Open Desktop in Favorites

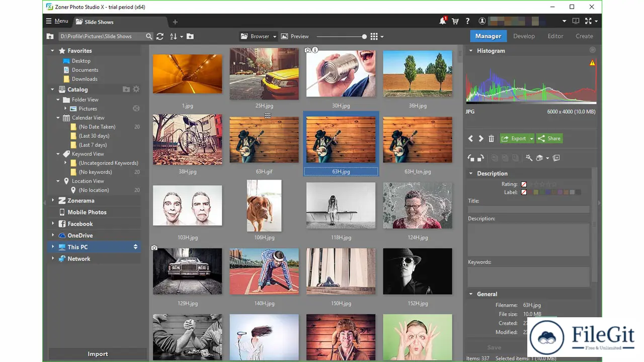81,61
